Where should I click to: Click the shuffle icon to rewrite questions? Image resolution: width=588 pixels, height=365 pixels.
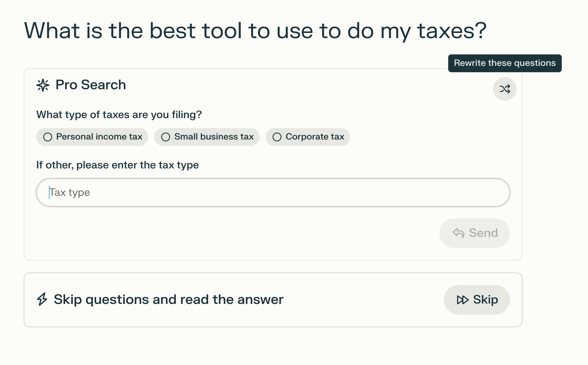click(504, 89)
